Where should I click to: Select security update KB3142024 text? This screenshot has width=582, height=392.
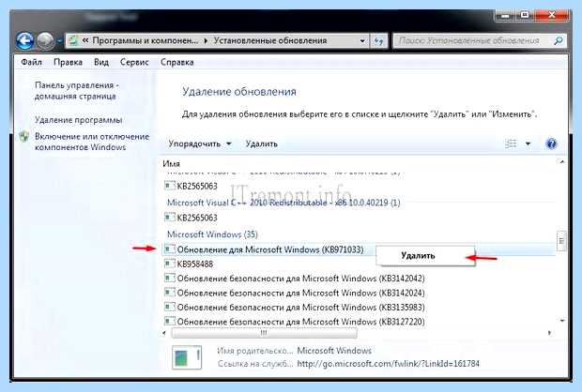(x=300, y=293)
